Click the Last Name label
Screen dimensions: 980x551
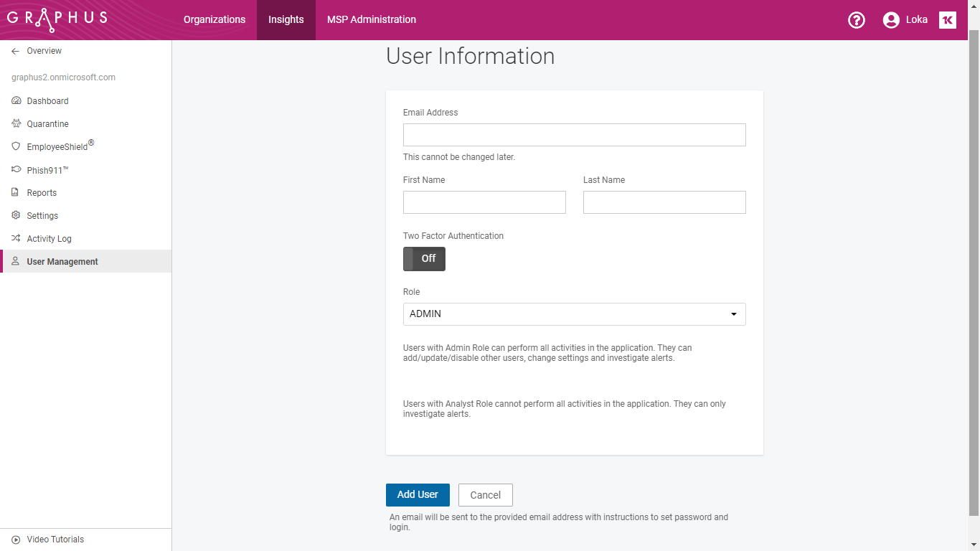[604, 180]
